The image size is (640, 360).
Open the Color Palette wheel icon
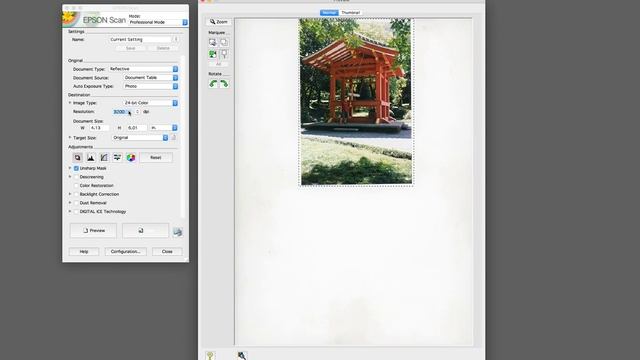(131, 158)
